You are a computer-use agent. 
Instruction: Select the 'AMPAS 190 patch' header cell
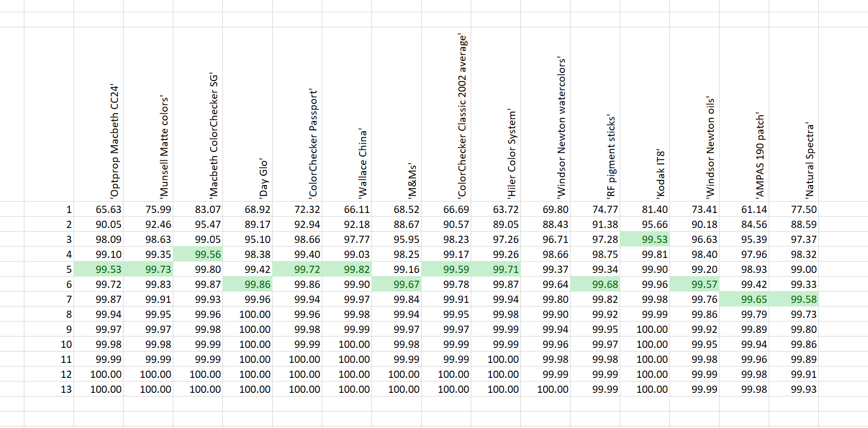click(x=744, y=114)
